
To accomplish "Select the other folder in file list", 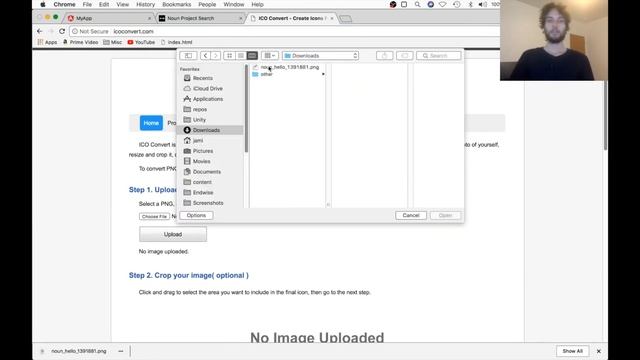I will tap(267, 74).
